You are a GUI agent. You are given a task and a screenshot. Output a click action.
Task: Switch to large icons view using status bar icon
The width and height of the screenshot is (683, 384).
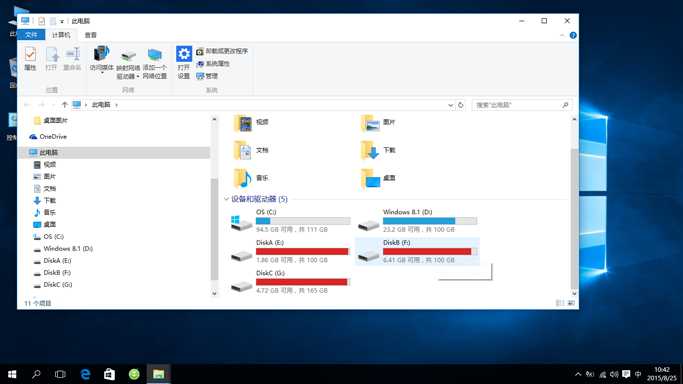(x=571, y=303)
